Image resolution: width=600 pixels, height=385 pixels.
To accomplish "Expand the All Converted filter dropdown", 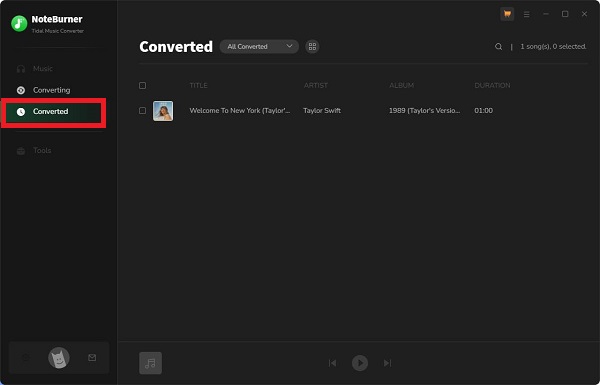I will point(259,47).
